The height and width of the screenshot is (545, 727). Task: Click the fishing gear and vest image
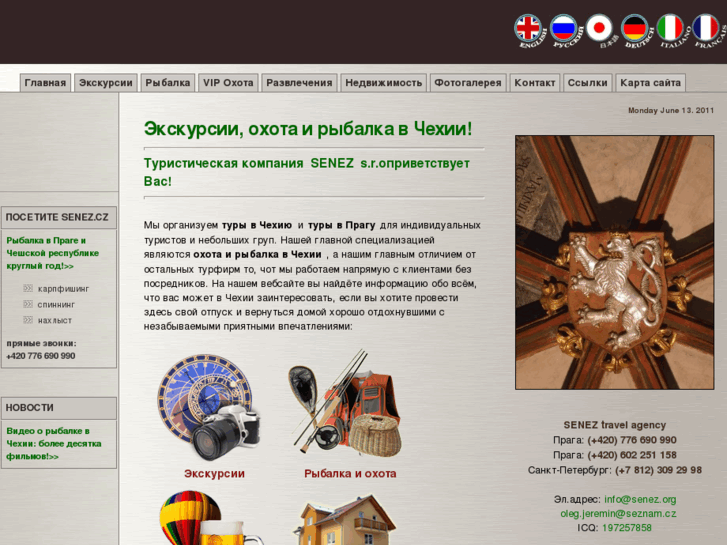pyautogui.click(x=345, y=404)
